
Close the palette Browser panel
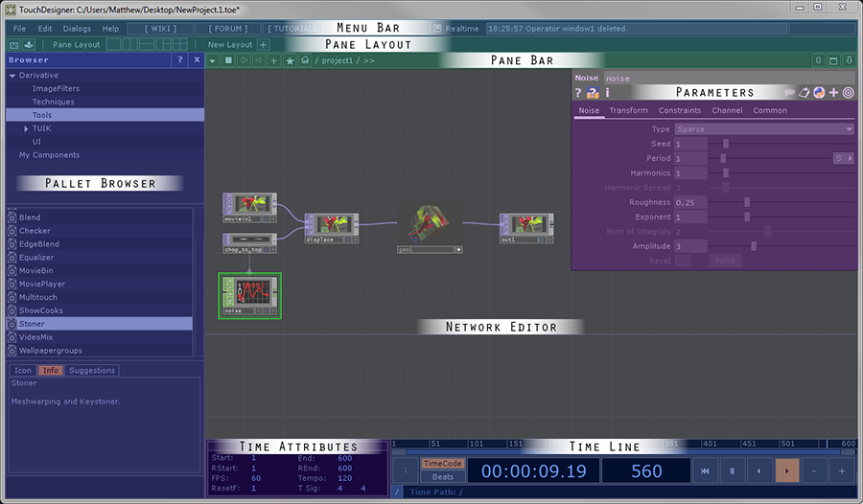tap(197, 59)
